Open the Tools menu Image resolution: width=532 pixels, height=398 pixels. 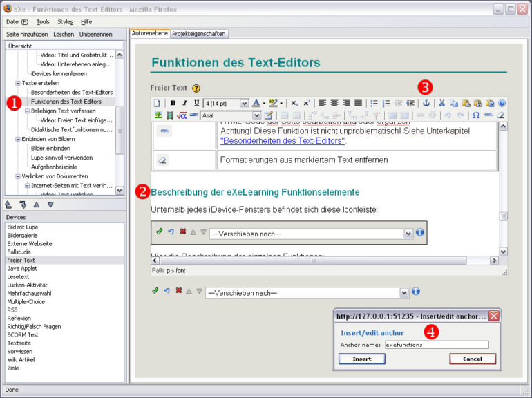coord(43,22)
